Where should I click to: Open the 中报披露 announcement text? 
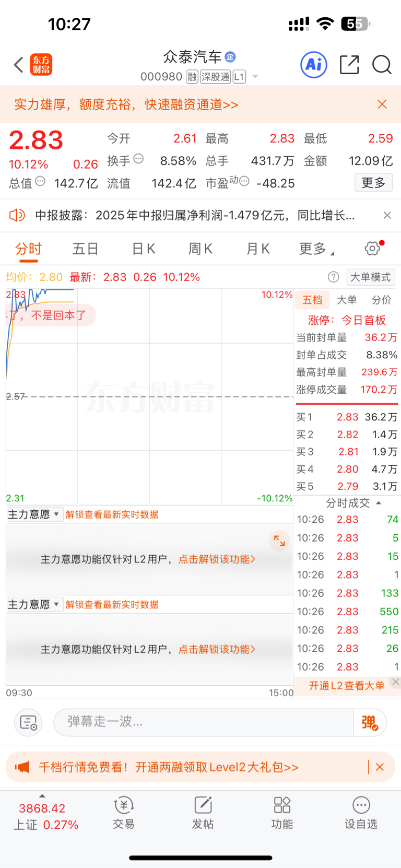click(195, 215)
